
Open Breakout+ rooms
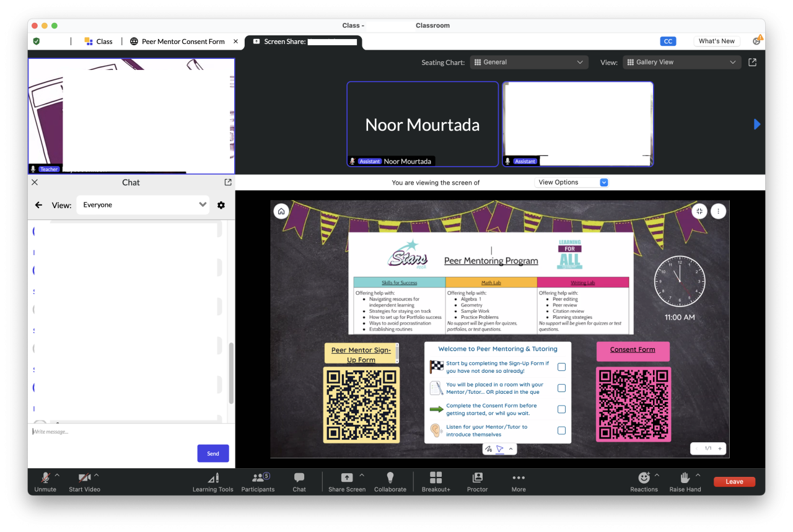pos(436,481)
